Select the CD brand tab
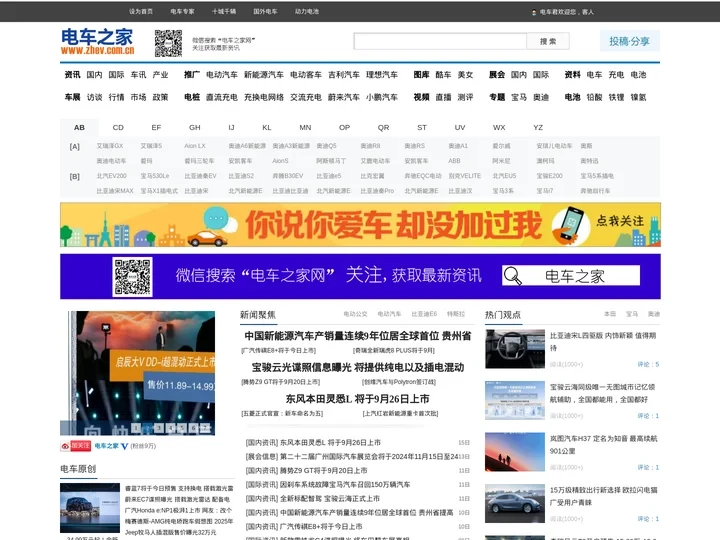The image size is (720, 540). click(118, 128)
